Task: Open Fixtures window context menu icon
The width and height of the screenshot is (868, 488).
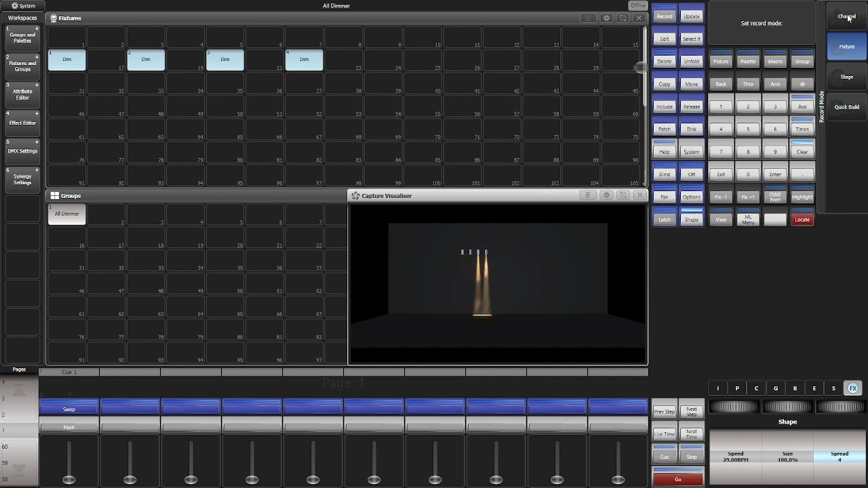Action: (x=589, y=18)
